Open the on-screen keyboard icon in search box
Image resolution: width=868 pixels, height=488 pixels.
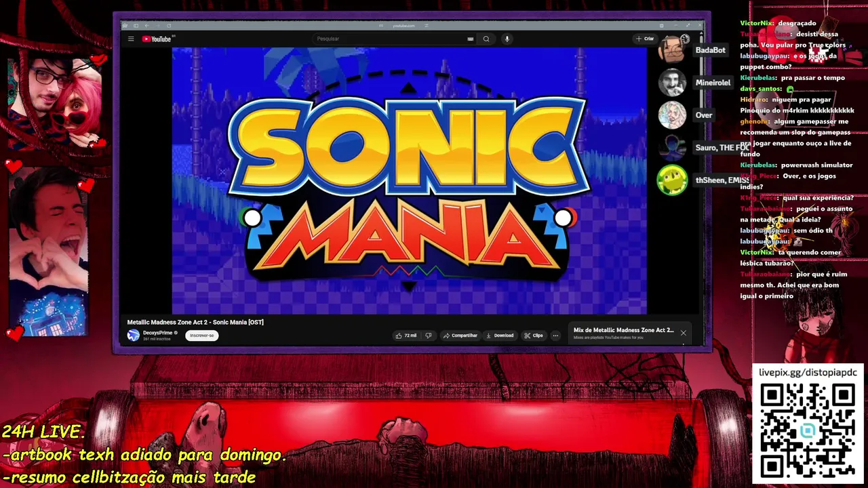471,39
